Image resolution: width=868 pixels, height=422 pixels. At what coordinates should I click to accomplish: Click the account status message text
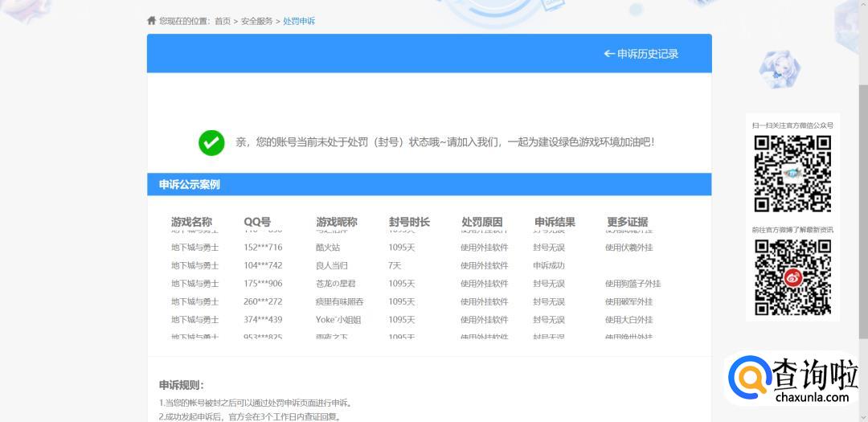[x=445, y=142]
